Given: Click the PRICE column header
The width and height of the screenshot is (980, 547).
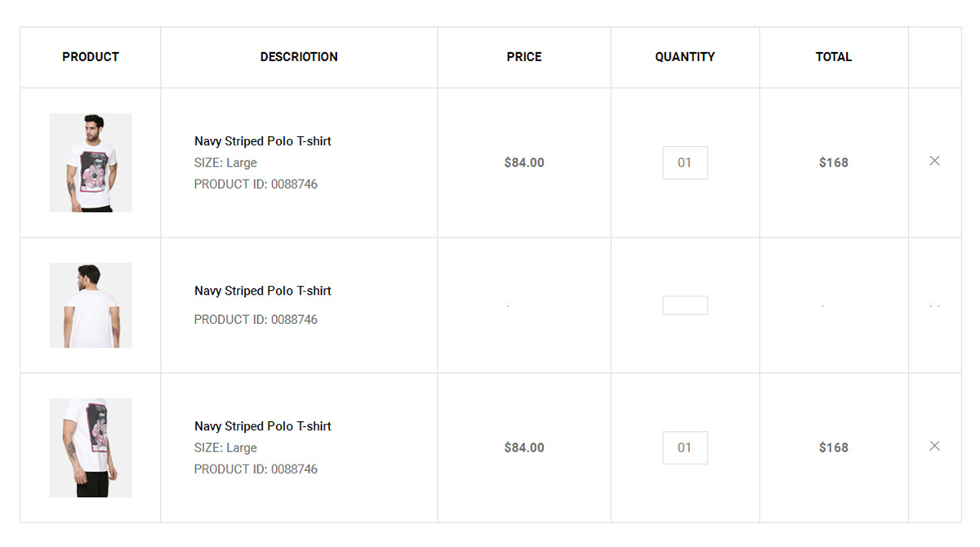Looking at the screenshot, I should point(524,57).
